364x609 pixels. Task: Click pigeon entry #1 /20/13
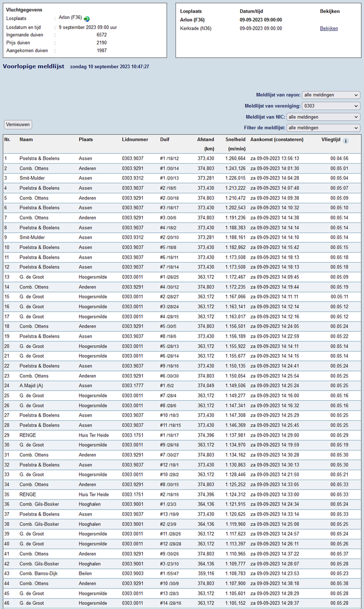click(169, 178)
